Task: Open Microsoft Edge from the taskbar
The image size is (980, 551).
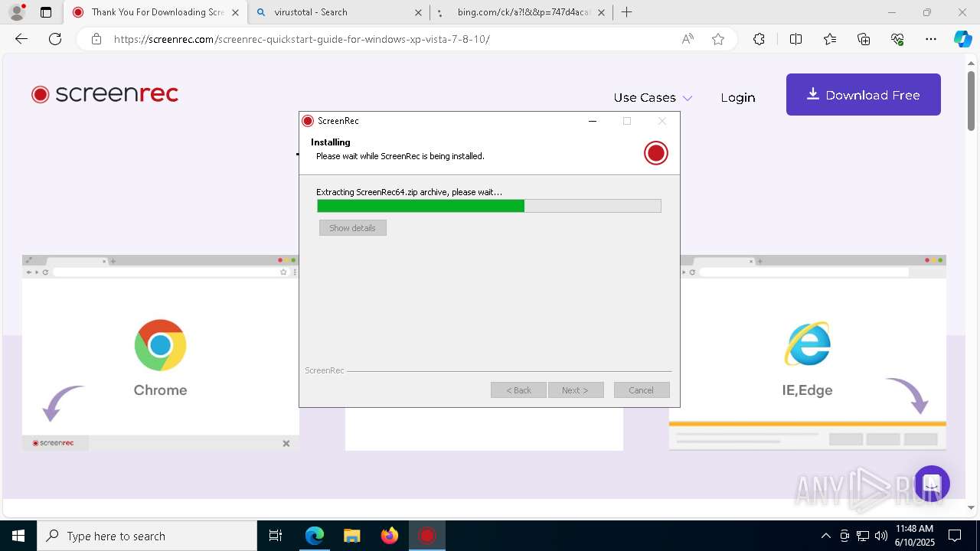Action: [x=315, y=536]
